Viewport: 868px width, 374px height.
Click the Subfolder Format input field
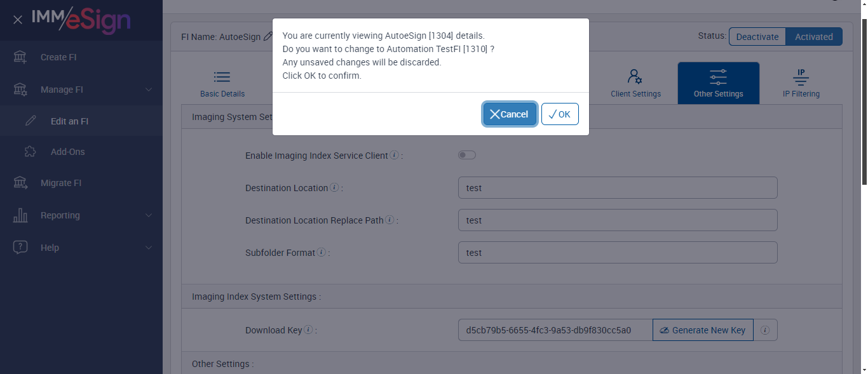click(617, 253)
